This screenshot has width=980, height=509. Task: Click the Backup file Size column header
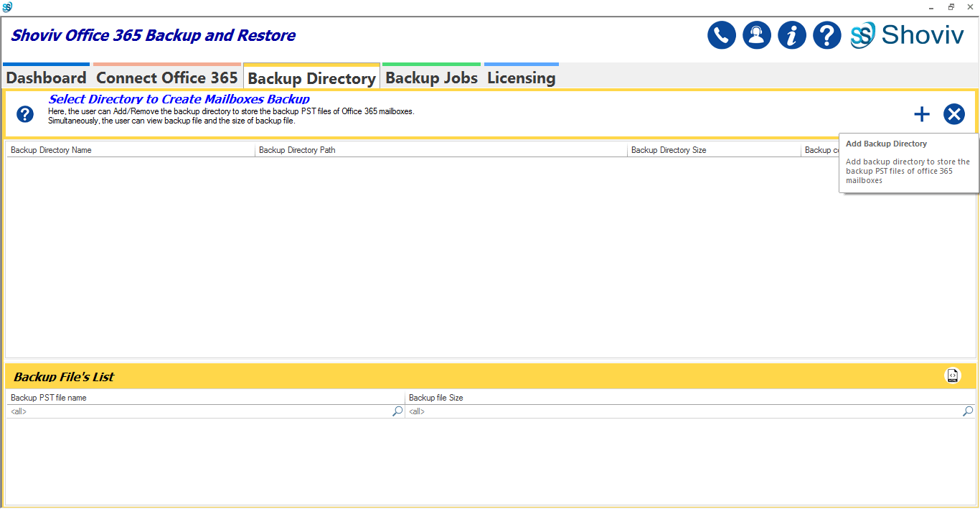690,398
